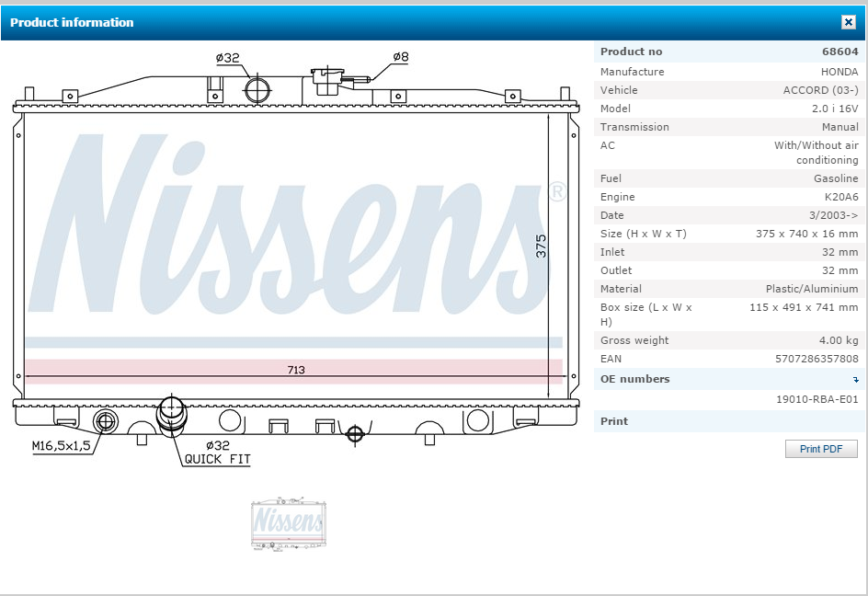Click the M16,5x1,5 thread label in drawing
The width and height of the screenshot is (868, 596).
(x=61, y=446)
